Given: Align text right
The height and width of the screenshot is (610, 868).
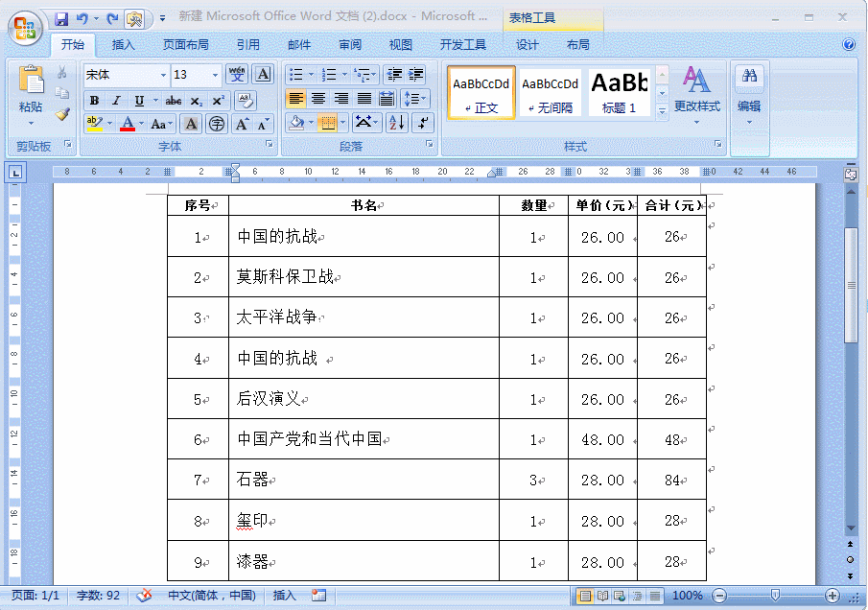Looking at the screenshot, I should [x=341, y=99].
